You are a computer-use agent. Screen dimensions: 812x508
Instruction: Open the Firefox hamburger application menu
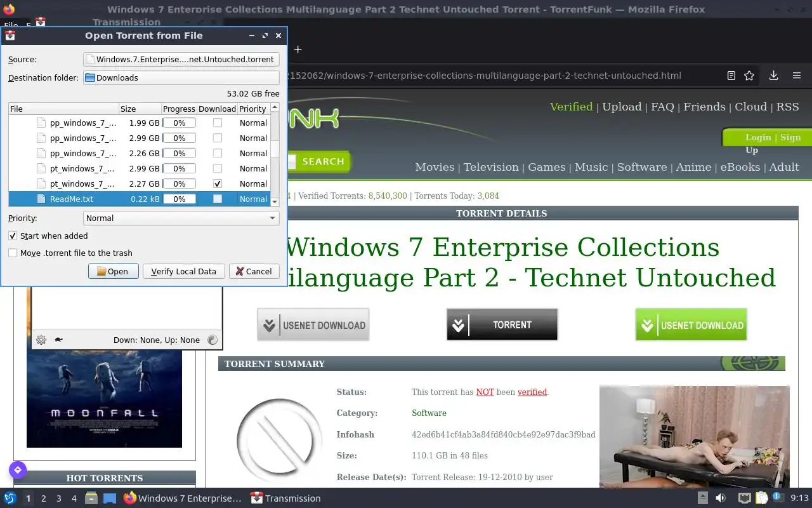point(797,76)
